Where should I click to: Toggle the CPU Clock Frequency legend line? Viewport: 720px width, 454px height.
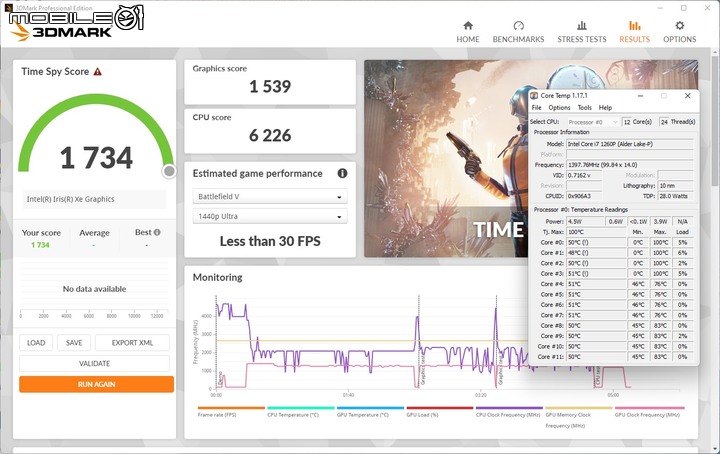click(x=509, y=412)
